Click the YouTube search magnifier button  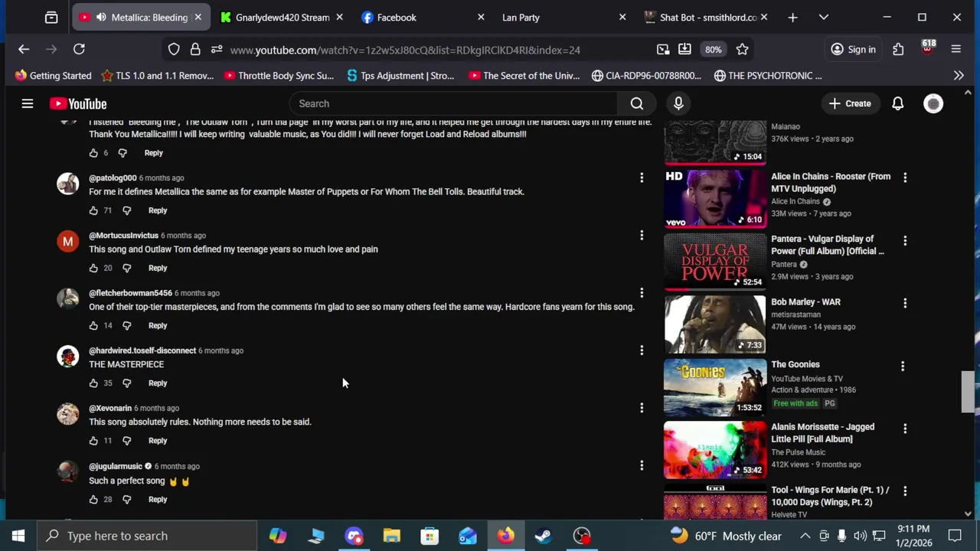[x=637, y=103]
